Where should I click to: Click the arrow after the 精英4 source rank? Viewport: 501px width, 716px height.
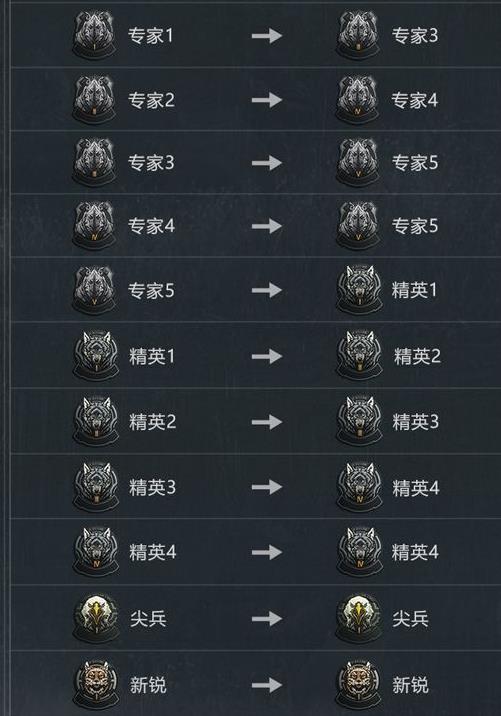(267, 553)
